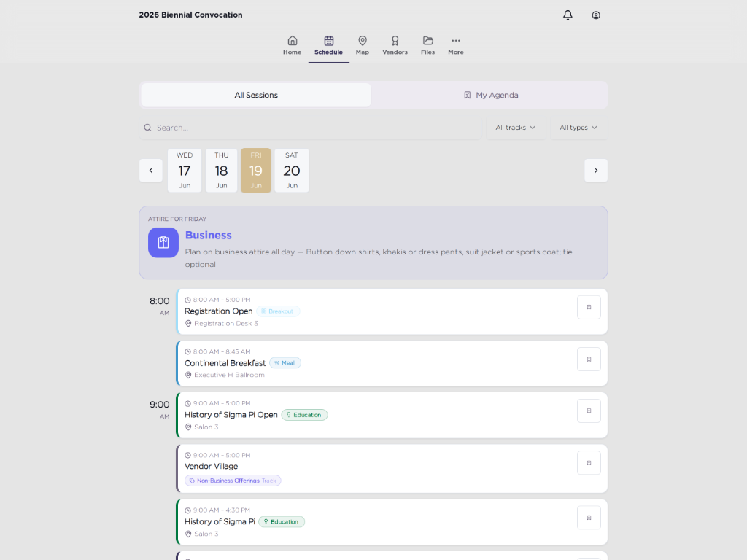Open the Files tab
The height and width of the screenshot is (560, 747).
point(427,46)
